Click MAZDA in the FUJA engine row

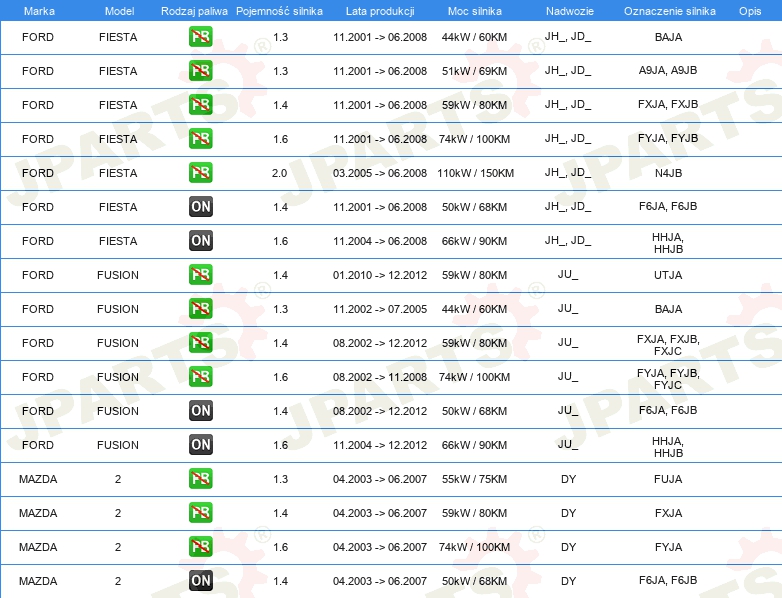tap(38, 479)
